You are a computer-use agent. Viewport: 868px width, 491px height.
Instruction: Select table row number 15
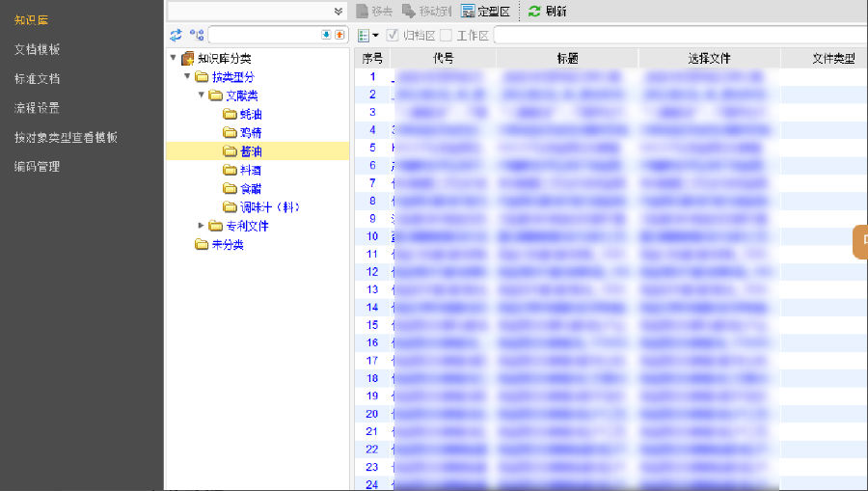[611, 325]
